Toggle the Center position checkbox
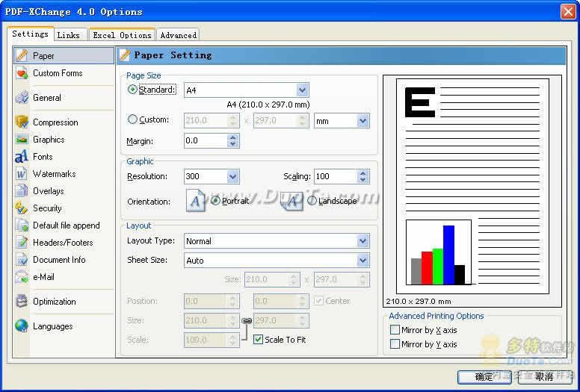The width and height of the screenshot is (580, 392). tap(318, 301)
